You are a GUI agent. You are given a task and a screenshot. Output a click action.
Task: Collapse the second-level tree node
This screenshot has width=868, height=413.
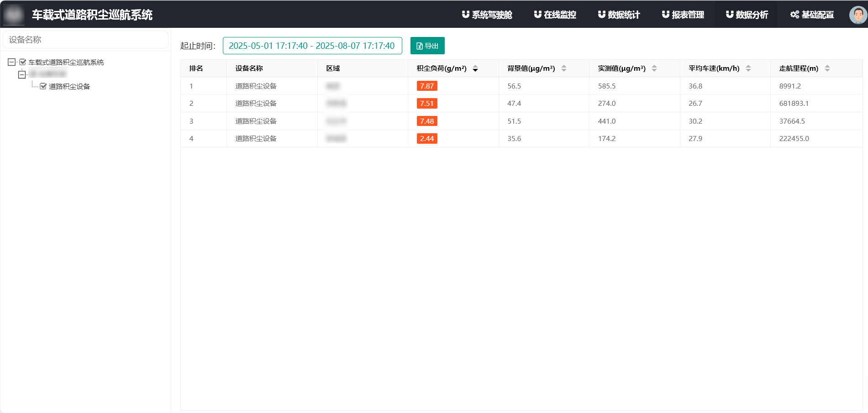pos(22,74)
